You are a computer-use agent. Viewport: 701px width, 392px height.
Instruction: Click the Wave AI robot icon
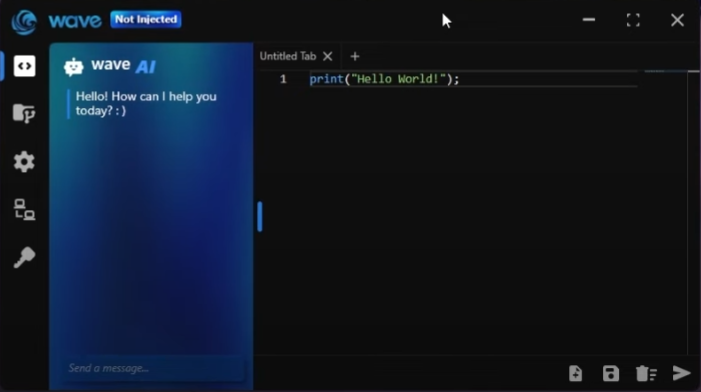[74, 67]
